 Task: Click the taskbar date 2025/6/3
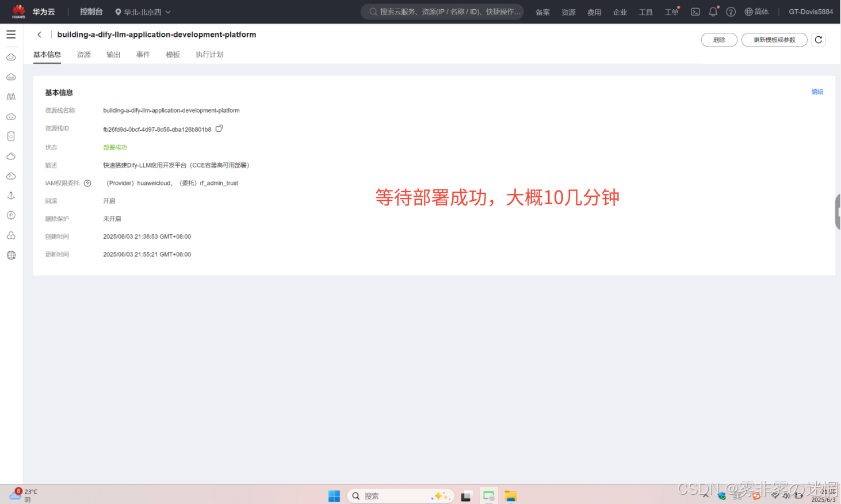tap(823, 499)
